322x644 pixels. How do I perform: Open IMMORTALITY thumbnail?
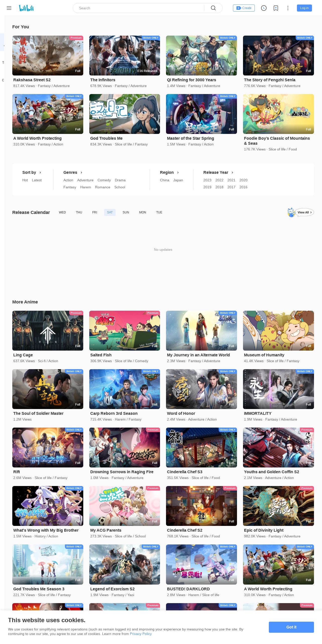coord(278,389)
